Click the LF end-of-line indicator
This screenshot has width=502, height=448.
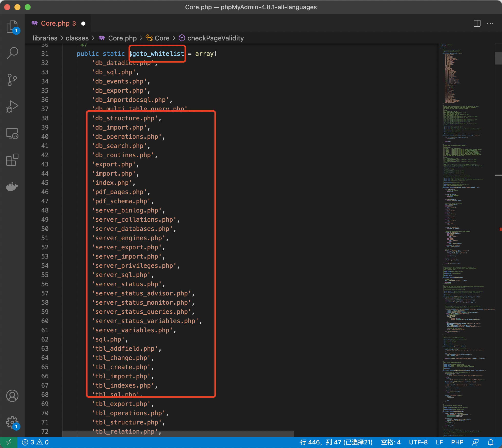(440, 442)
